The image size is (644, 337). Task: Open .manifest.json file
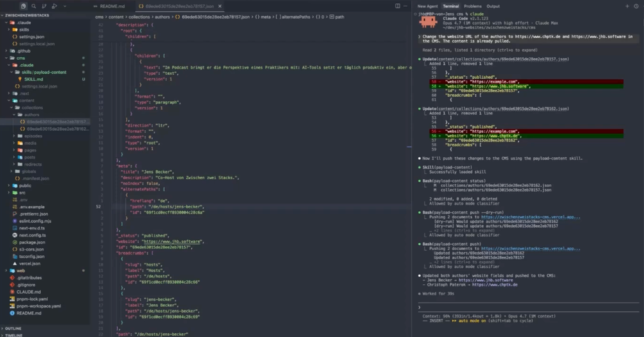(35, 179)
